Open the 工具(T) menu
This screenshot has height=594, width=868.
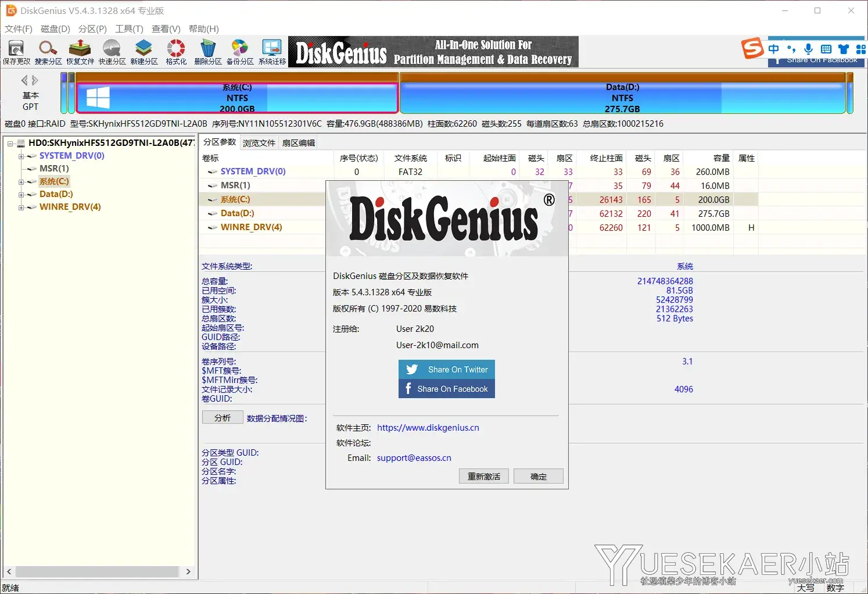click(129, 29)
